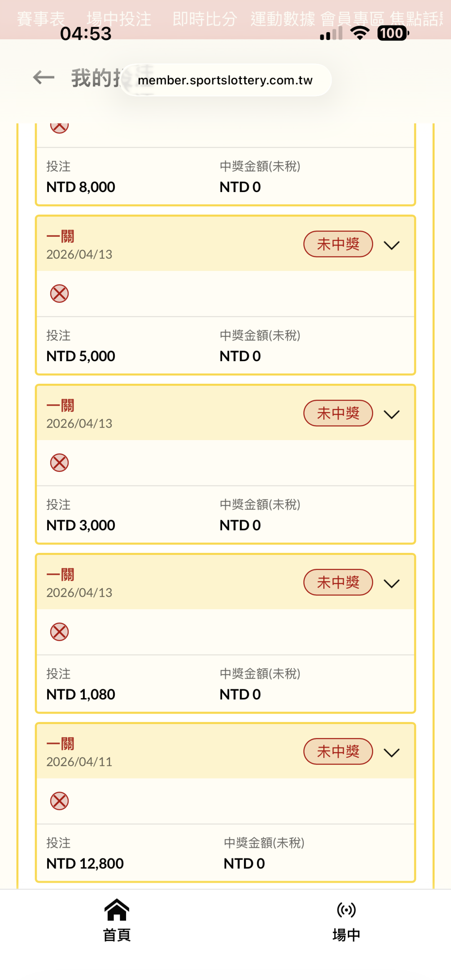451x980 pixels.
Task: Open the 場中投注 tab
Action: 119,19
